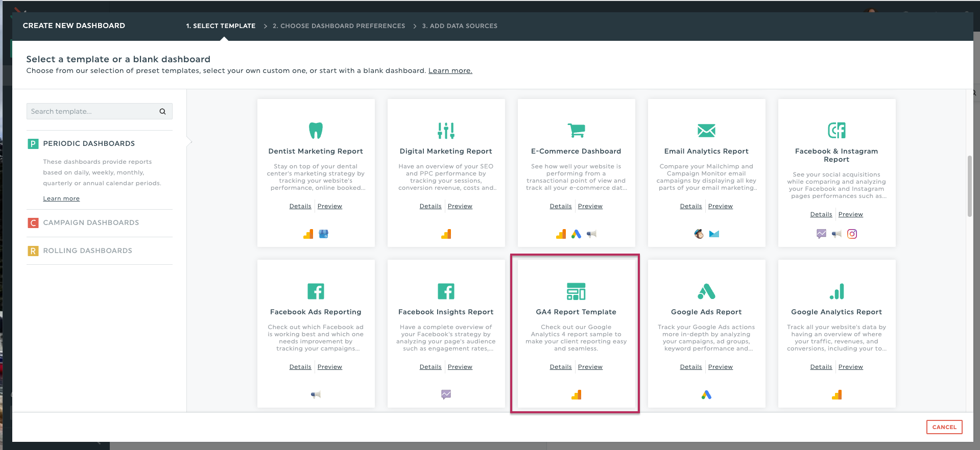Click the Search template input field
The image size is (980, 450).
click(x=99, y=111)
